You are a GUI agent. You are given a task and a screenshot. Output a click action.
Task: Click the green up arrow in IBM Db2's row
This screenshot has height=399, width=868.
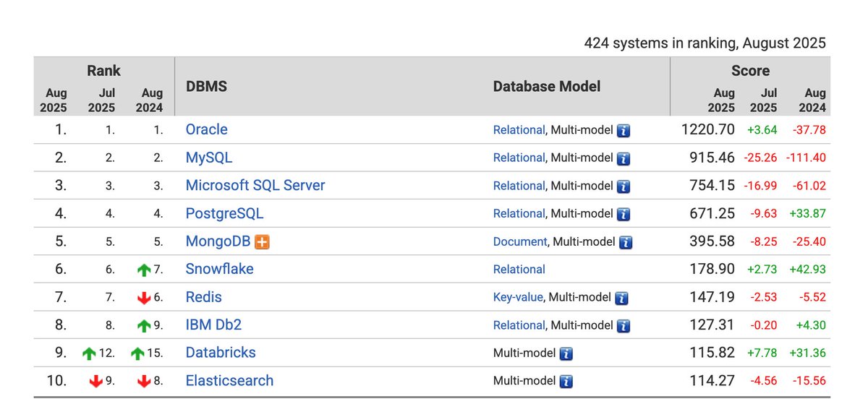(144, 326)
